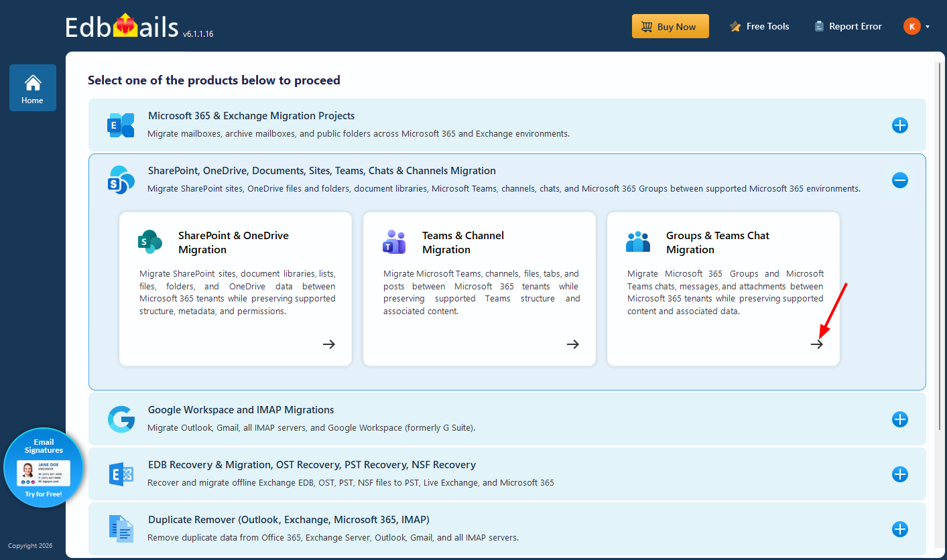Click the SharePoint cloud icon in section header
The image size is (947, 560).
[121, 180]
